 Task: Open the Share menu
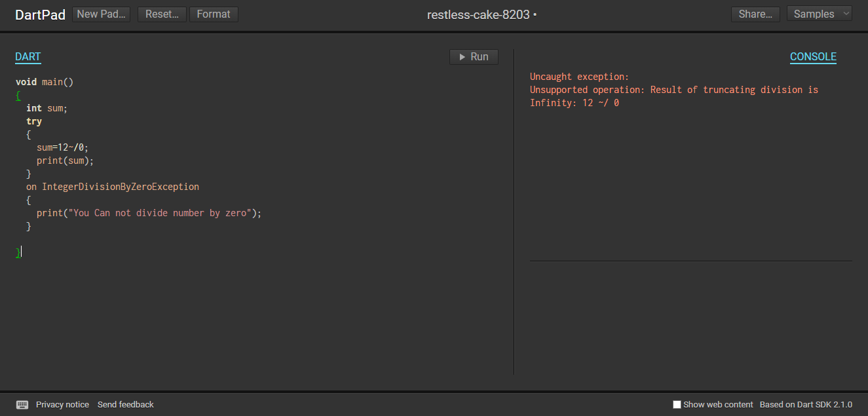[x=755, y=14]
